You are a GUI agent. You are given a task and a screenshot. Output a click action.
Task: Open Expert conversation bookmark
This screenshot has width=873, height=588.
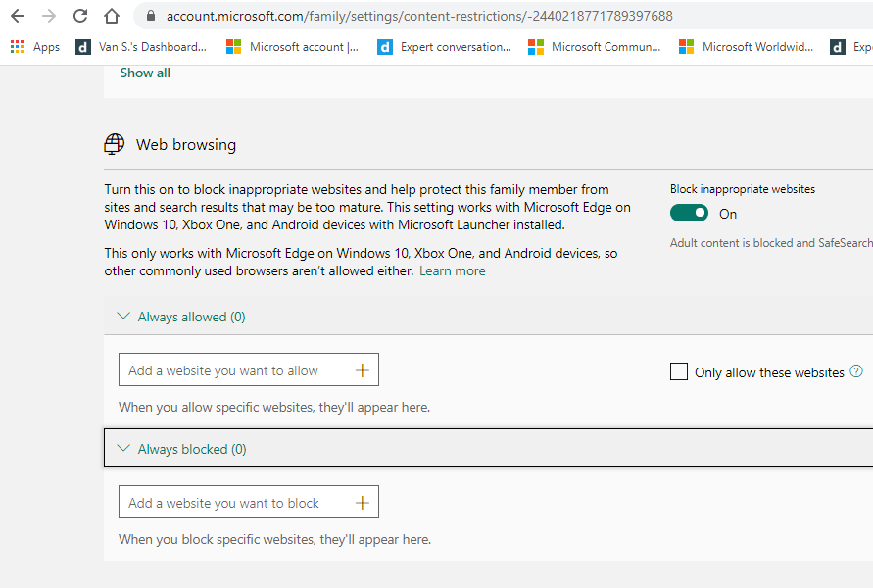click(x=444, y=47)
